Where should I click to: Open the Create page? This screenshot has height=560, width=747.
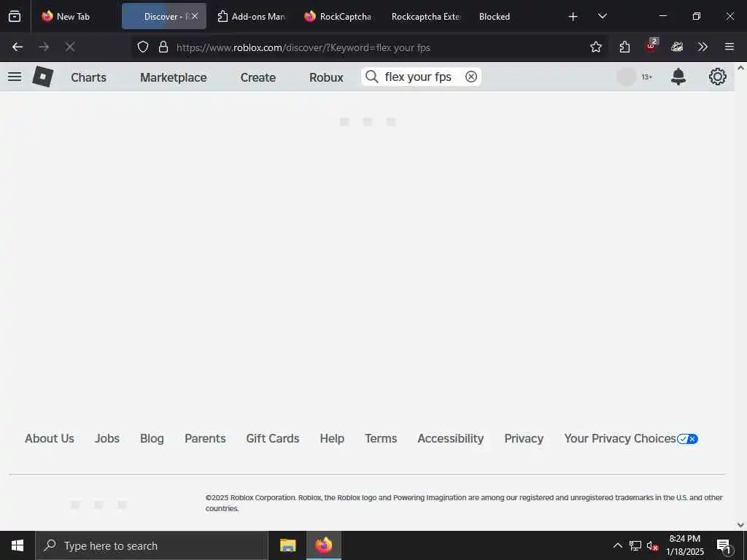258,77
